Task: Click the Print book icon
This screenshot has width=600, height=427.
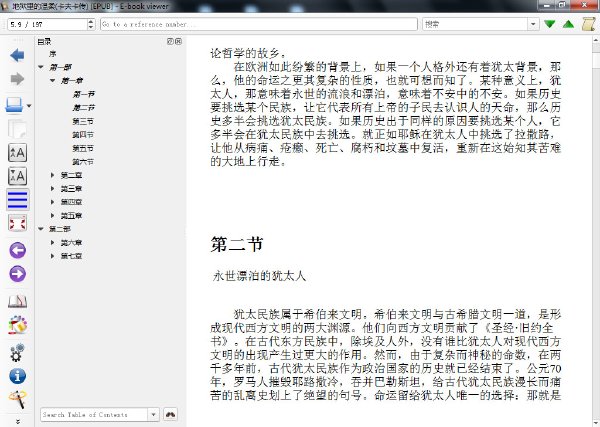Action: click(x=14, y=105)
